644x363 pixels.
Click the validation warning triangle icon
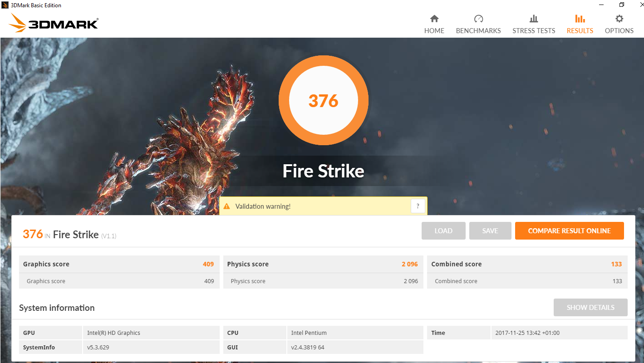coord(227,206)
